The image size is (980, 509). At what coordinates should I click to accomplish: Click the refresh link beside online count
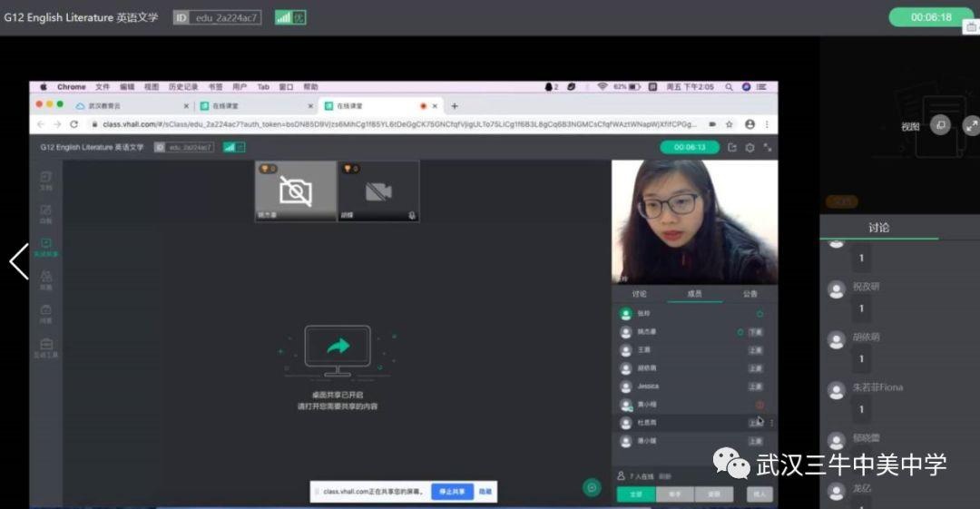(x=665, y=476)
